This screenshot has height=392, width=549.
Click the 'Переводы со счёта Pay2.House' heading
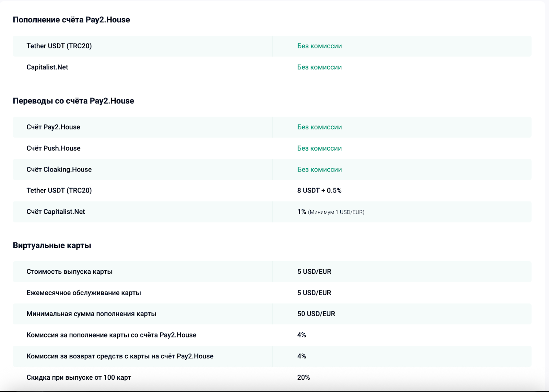coord(73,101)
